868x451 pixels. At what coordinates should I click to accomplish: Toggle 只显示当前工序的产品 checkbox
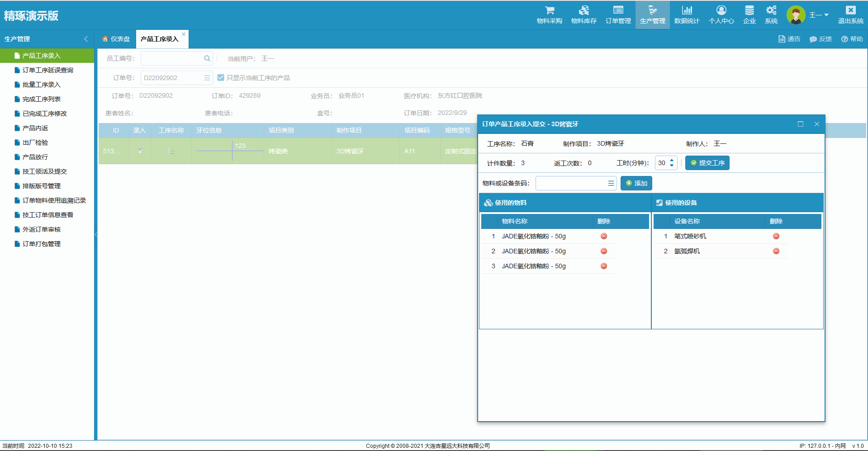(x=221, y=77)
